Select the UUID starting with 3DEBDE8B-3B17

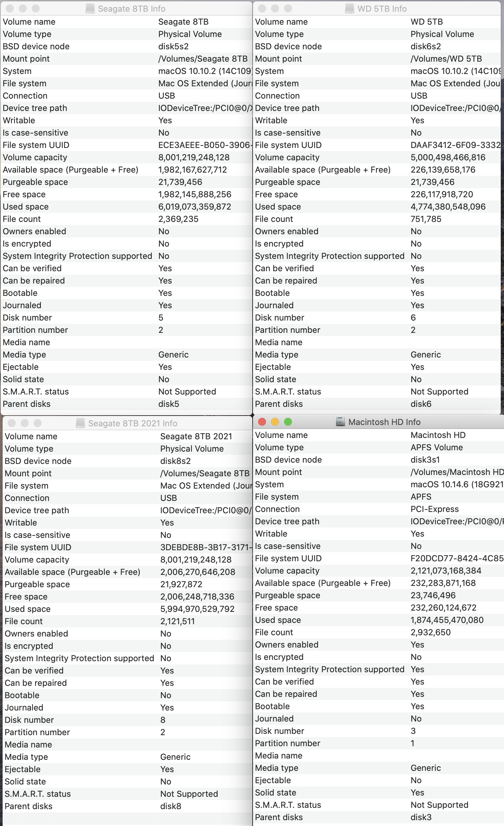click(206, 547)
